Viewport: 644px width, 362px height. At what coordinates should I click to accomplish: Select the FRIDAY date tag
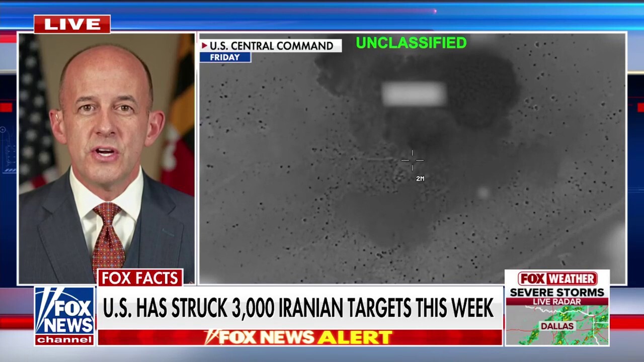click(x=225, y=57)
